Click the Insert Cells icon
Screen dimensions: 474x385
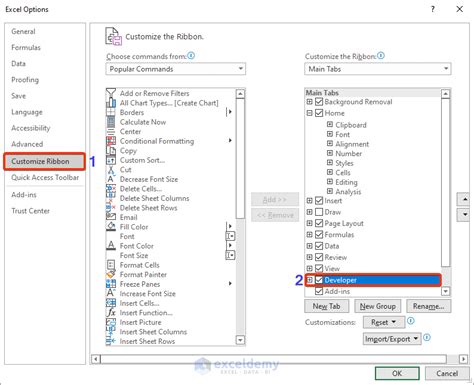(111, 303)
